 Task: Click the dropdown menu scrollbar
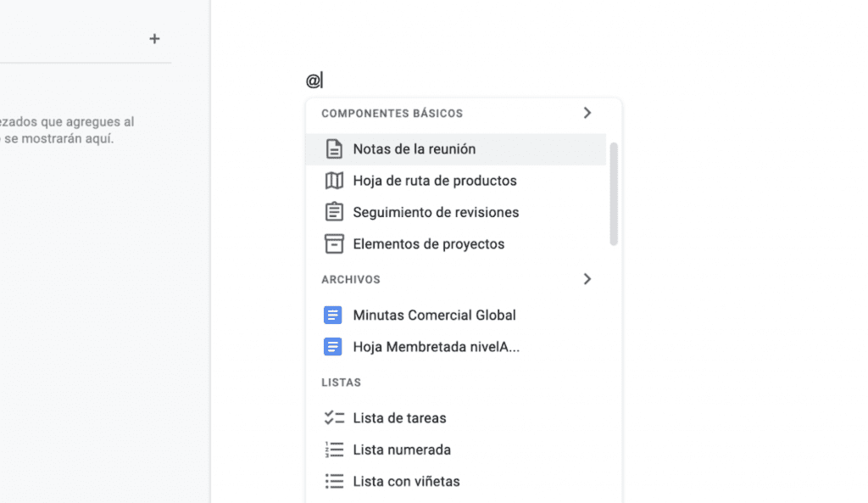614,194
